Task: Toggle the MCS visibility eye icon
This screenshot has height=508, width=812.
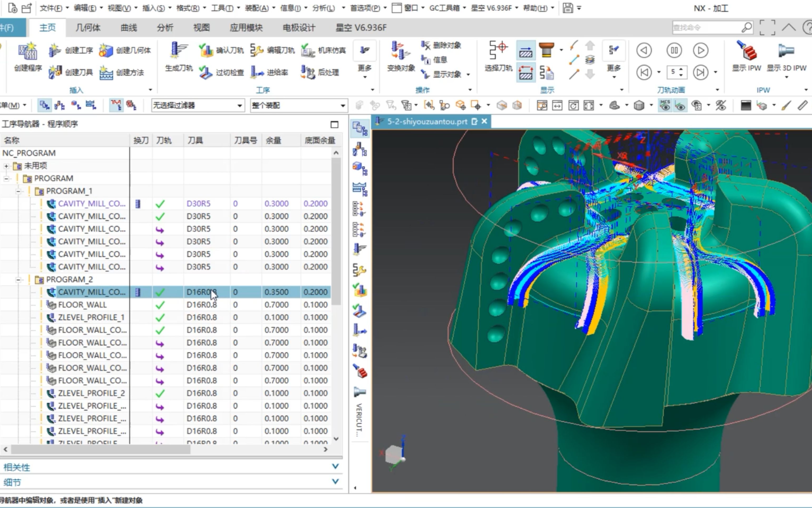Action: (x=665, y=106)
